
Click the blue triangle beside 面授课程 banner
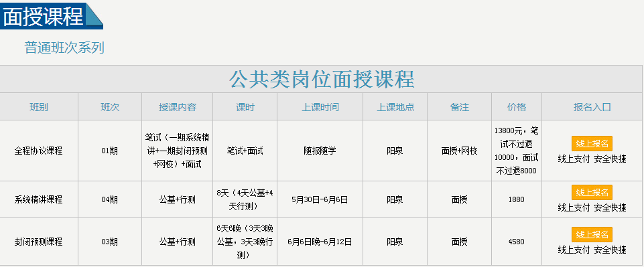95,17
